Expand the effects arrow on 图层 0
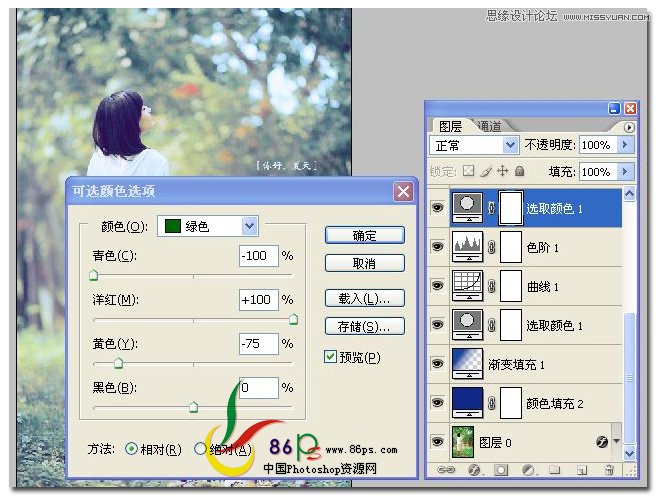This screenshot has height=500, width=660. coord(617,442)
